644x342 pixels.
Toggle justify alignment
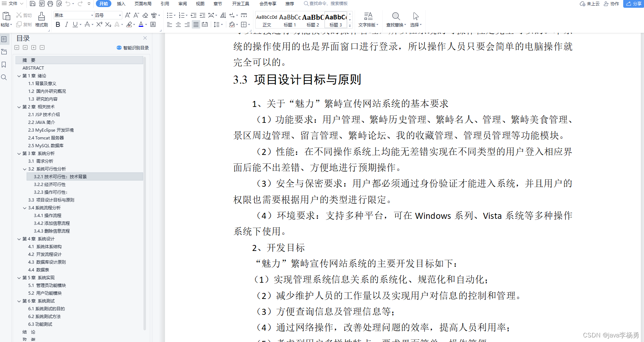[196, 24]
